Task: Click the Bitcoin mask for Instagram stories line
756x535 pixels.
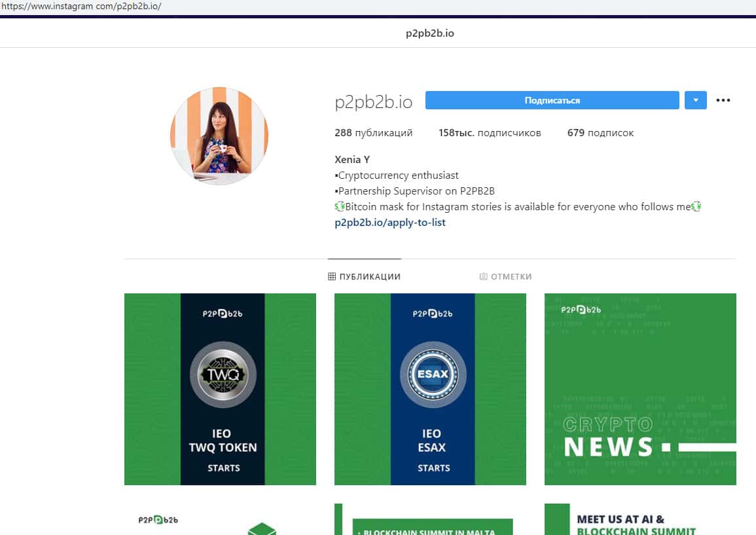Action: 518,206
